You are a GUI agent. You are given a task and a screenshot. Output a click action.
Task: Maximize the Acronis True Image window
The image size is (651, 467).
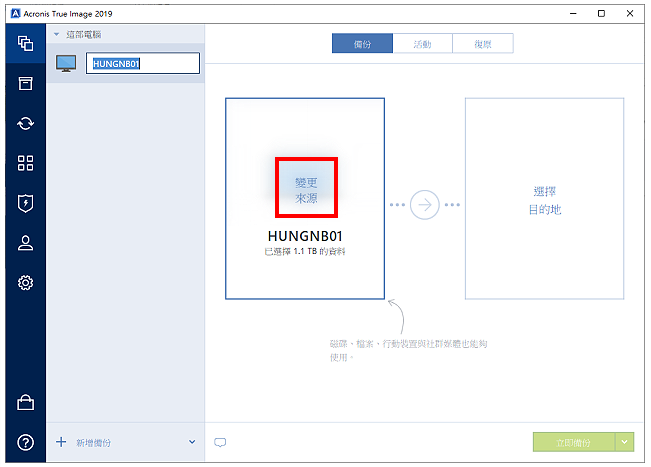601,14
